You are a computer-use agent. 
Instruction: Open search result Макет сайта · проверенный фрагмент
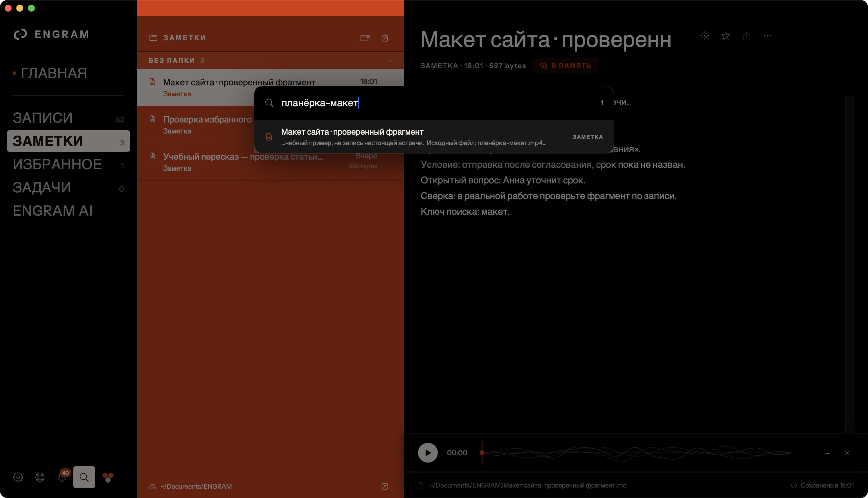click(x=434, y=136)
